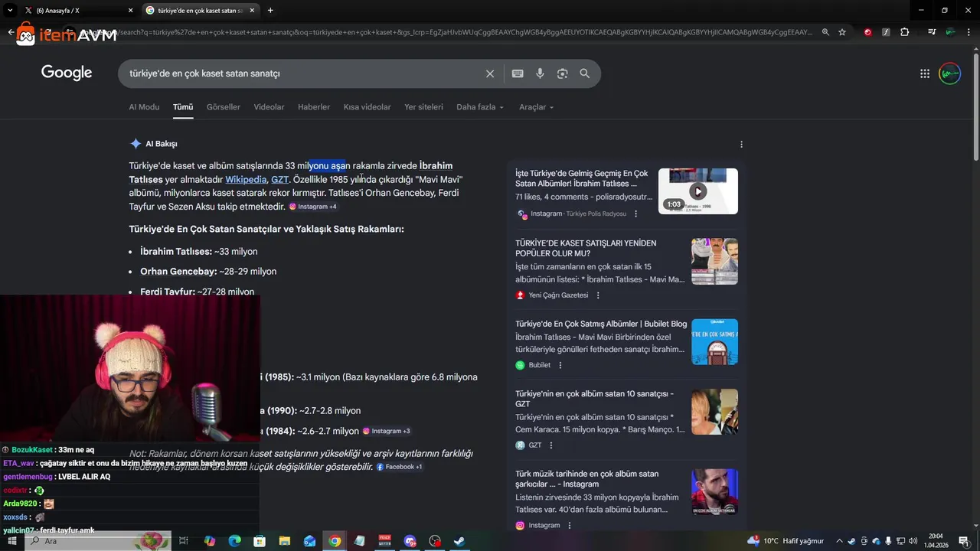Open 'TÜRKİYE'DE KASET SATIŞLARI YENİDEN POPÜLER OLUR MU?' result
Screen dimensions: 980x551
[586, 248]
